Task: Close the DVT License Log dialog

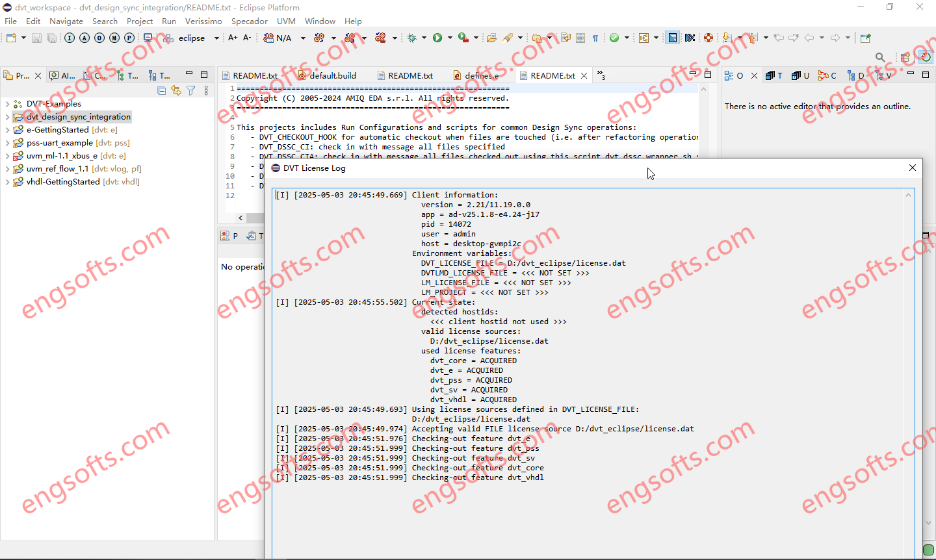Action: [913, 168]
